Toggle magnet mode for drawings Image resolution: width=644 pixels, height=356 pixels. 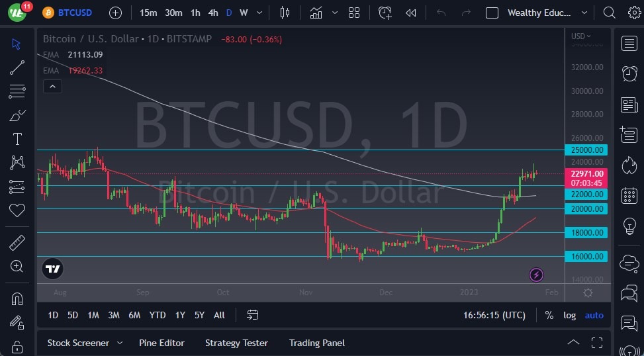point(17,298)
